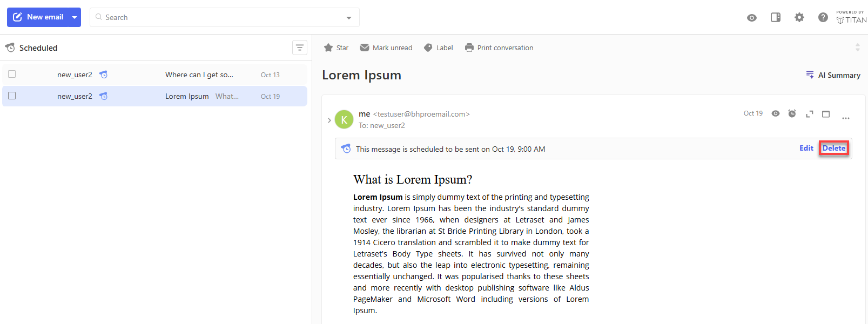Compose a message with New email button
This screenshot has width=868, height=324.
click(38, 17)
